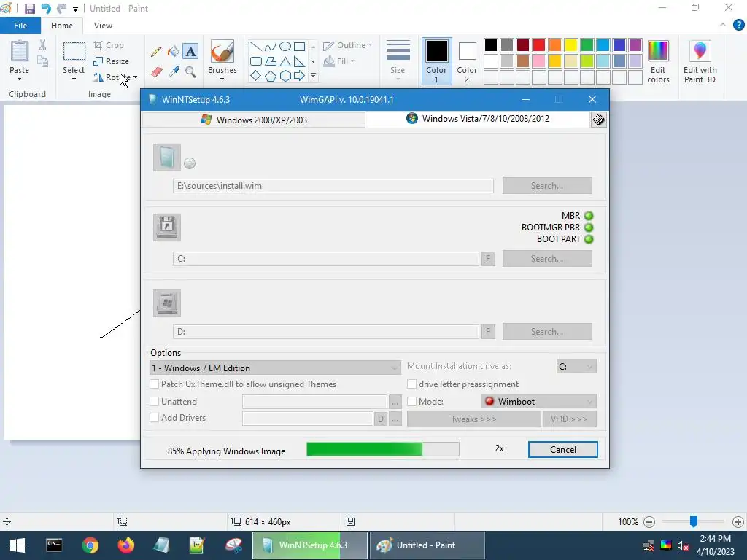Click Search for install.wim source
Viewport: 747px width, 560px height.
pyautogui.click(x=547, y=186)
